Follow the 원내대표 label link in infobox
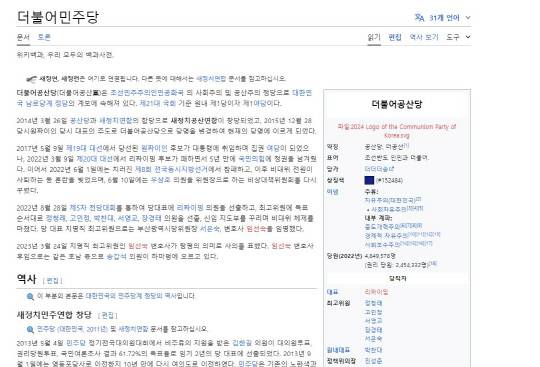This screenshot has height=367, width=540. pos(338,350)
